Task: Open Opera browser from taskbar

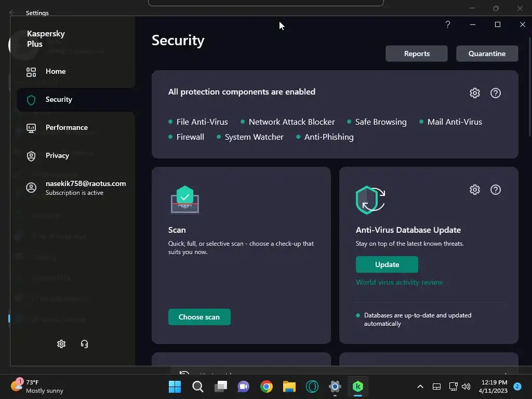Action: tap(312, 387)
